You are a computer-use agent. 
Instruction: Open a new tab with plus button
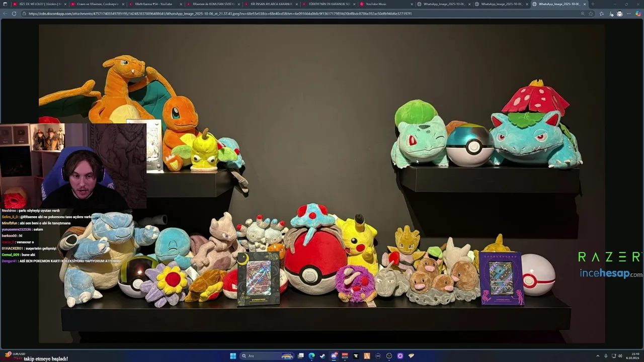point(593,4)
